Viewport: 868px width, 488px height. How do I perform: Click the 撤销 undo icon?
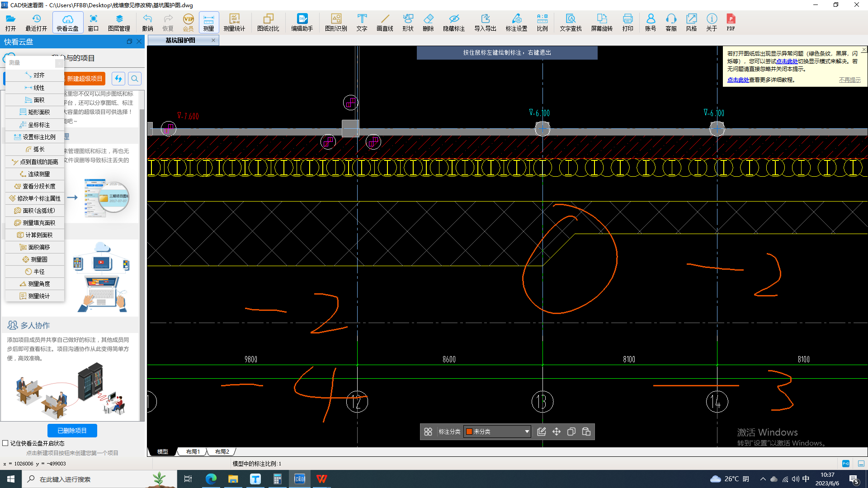click(x=147, y=22)
